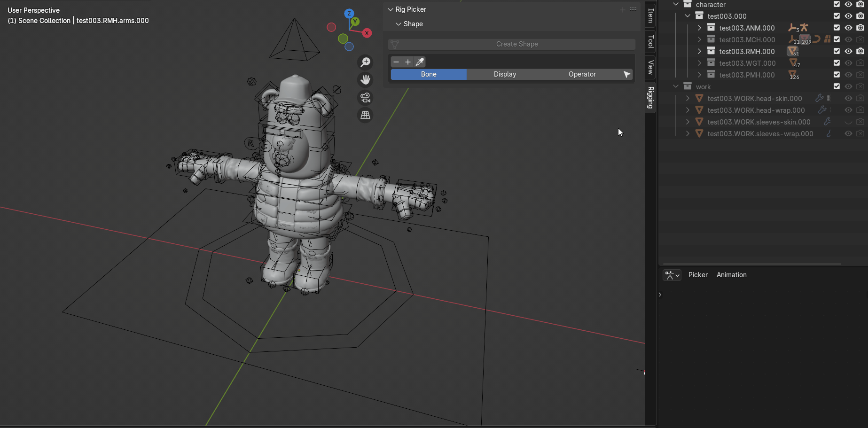Hide test003.ANM.000 using its eye icon

click(x=848, y=28)
